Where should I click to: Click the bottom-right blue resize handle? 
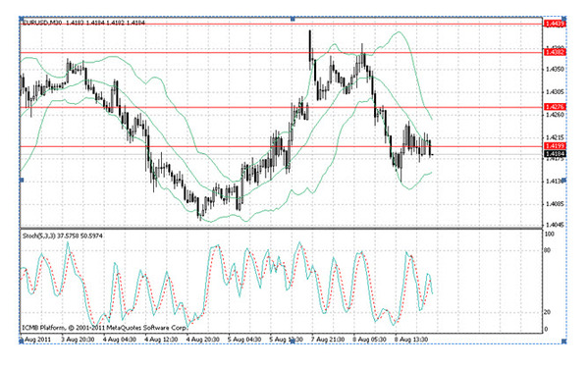click(563, 341)
